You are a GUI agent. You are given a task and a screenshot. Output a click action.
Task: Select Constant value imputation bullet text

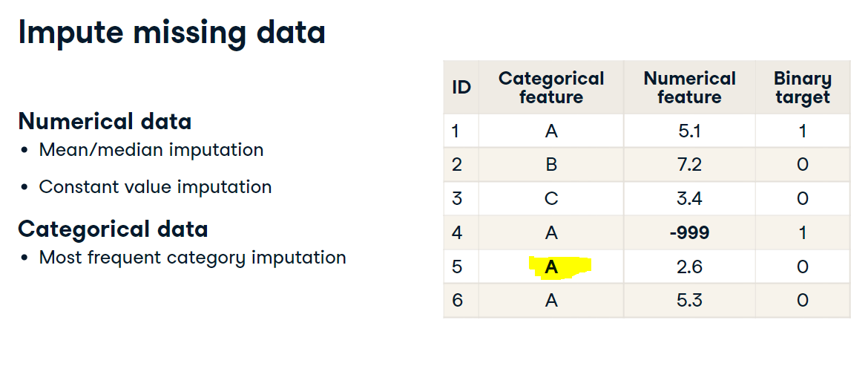155,187
